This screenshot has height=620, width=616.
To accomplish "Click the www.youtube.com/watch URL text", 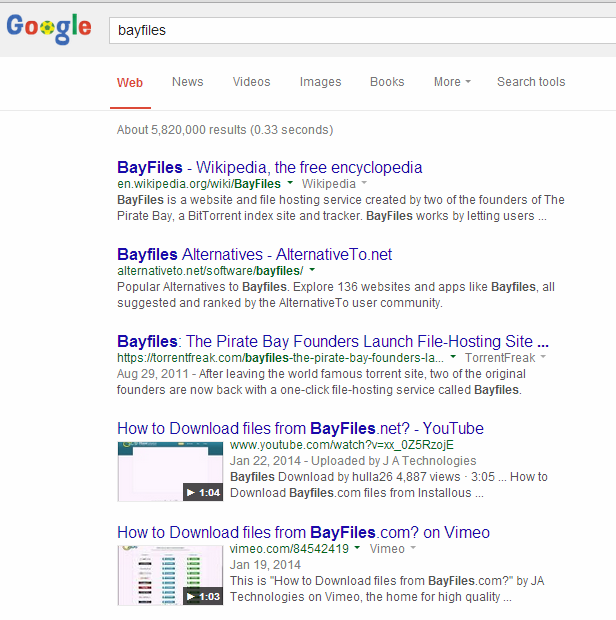I will 342,445.
